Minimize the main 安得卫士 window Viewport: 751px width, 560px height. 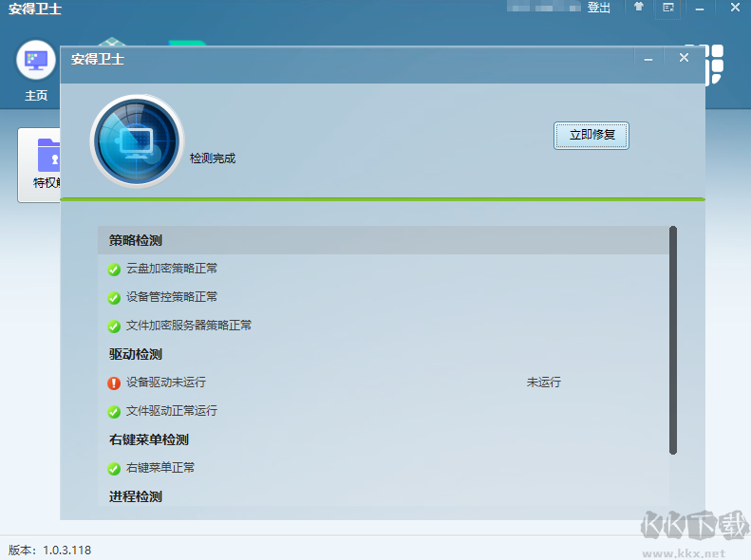pyautogui.click(x=700, y=9)
